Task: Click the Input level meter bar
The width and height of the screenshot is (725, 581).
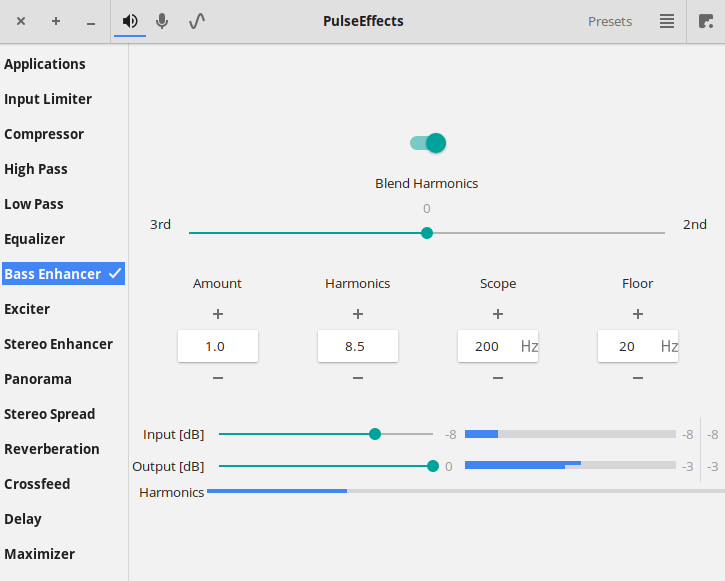Action: tap(570, 434)
